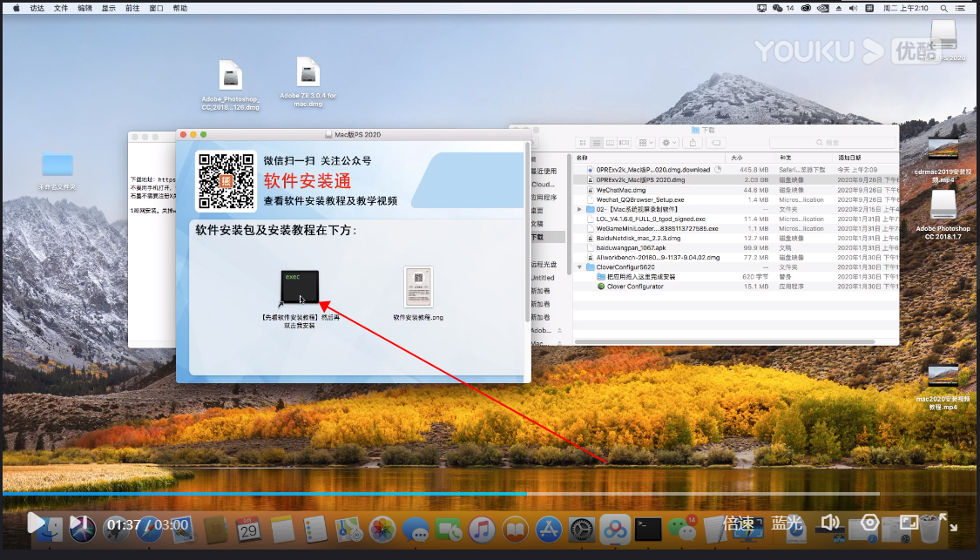Open the 前往 menu in menu bar
Viewport: 980px width, 560px height.
(132, 8)
